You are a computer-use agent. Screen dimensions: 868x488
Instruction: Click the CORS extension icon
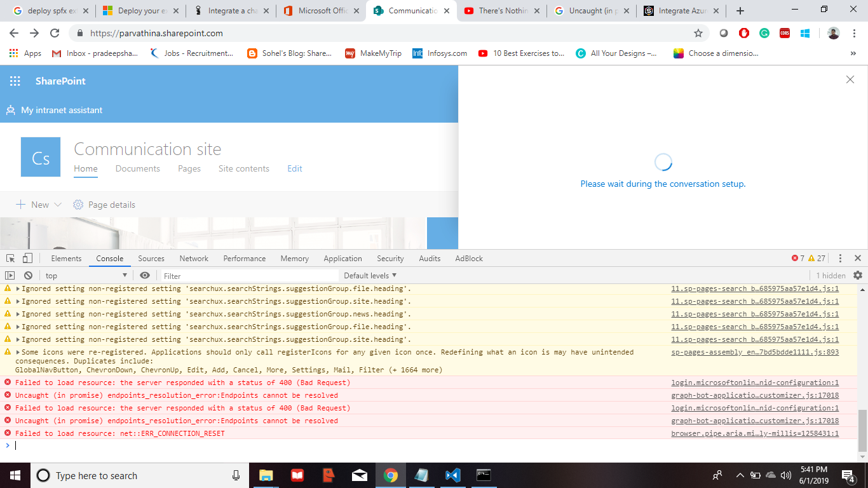point(785,33)
